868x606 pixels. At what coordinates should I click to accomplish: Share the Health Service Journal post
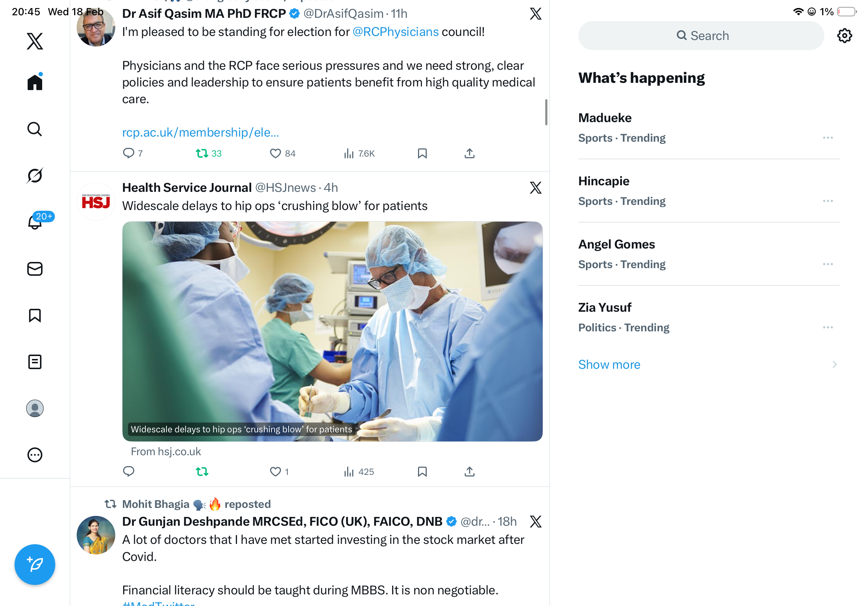pyautogui.click(x=469, y=472)
